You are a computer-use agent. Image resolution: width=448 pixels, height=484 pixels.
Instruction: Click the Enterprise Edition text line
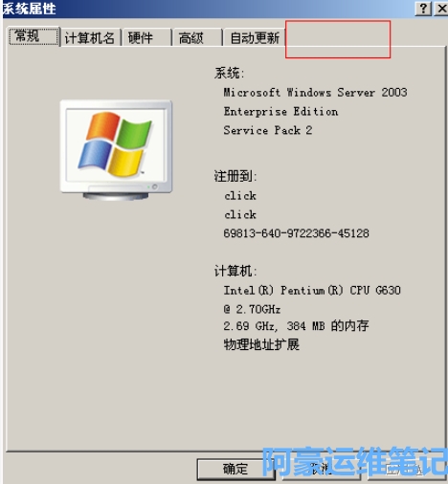click(x=280, y=112)
